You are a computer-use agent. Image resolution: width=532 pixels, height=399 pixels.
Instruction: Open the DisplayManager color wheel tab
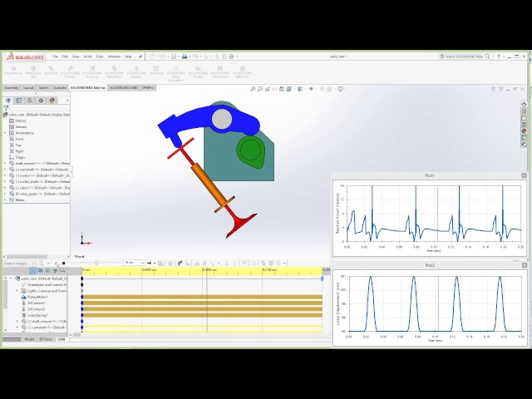click(52, 101)
